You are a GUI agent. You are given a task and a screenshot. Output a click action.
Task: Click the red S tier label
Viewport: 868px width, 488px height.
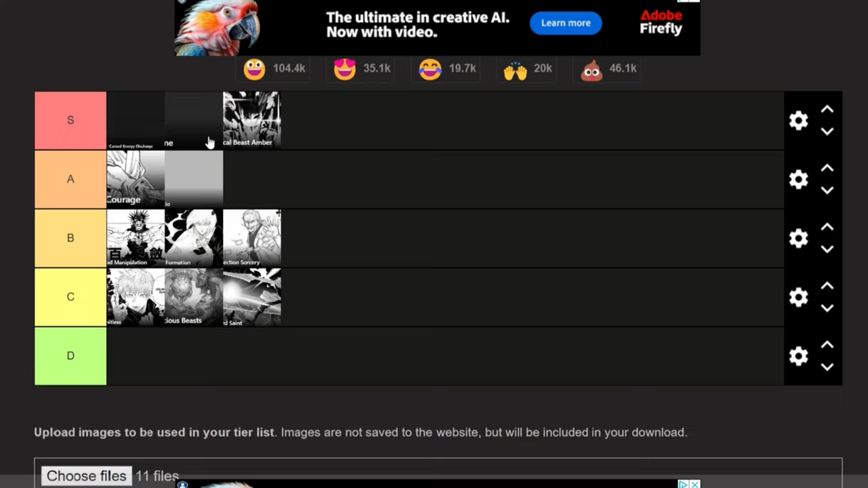point(70,120)
